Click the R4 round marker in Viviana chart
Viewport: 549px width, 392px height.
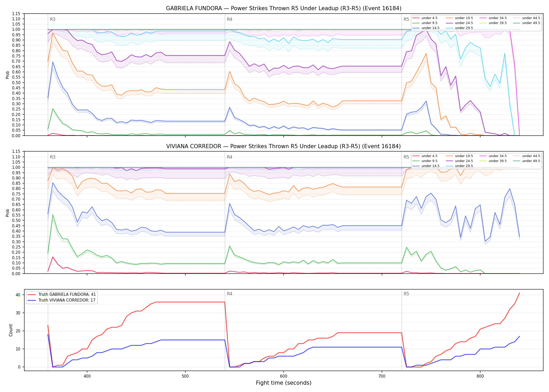[x=230, y=157]
